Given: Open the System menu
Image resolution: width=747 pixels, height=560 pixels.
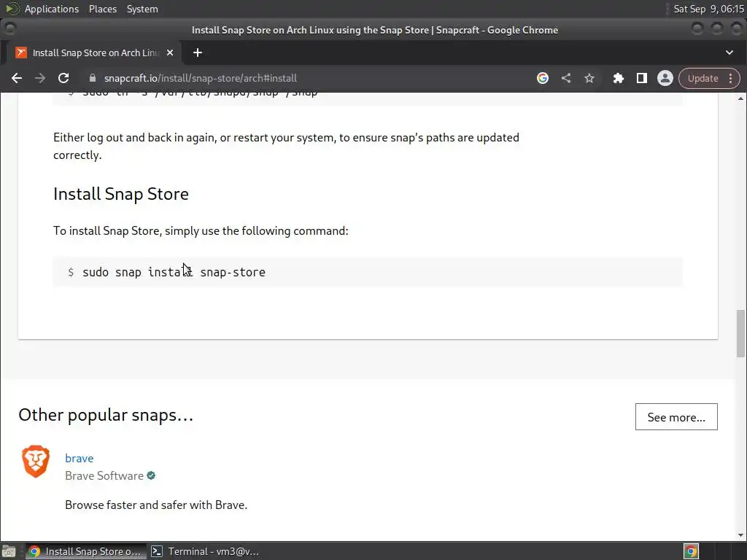Looking at the screenshot, I should tap(142, 9).
